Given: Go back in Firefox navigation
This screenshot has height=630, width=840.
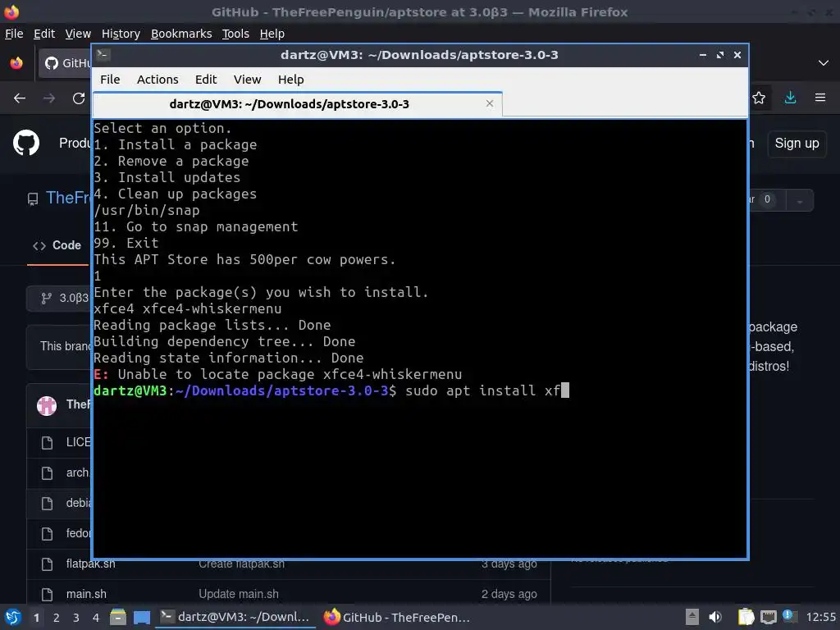Looking at the screenshot, I should point(20,98).
